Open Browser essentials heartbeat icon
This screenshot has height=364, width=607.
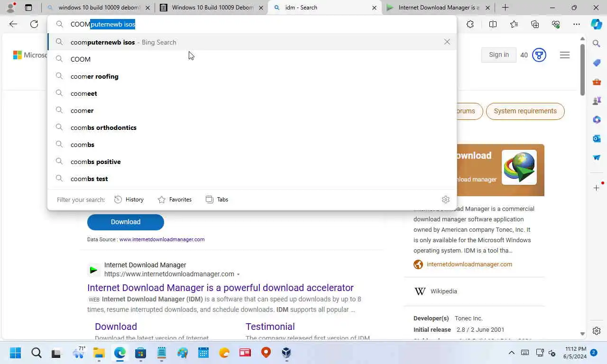(x=556, y=24)
